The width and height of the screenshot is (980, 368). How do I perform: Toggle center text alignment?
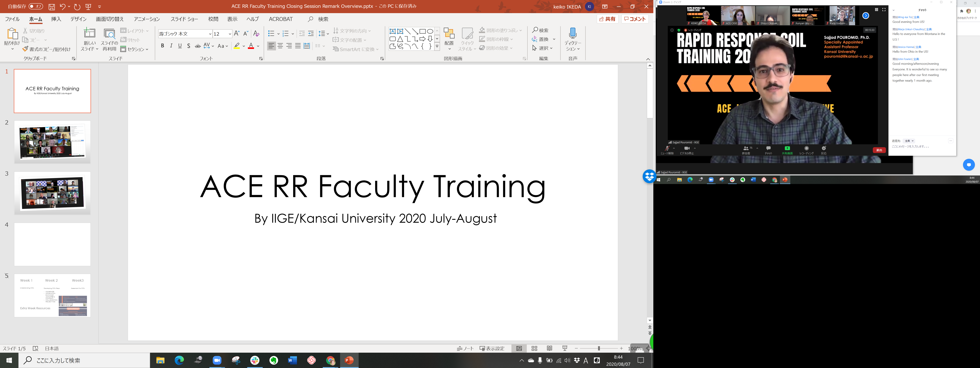[x=280, y=46]
